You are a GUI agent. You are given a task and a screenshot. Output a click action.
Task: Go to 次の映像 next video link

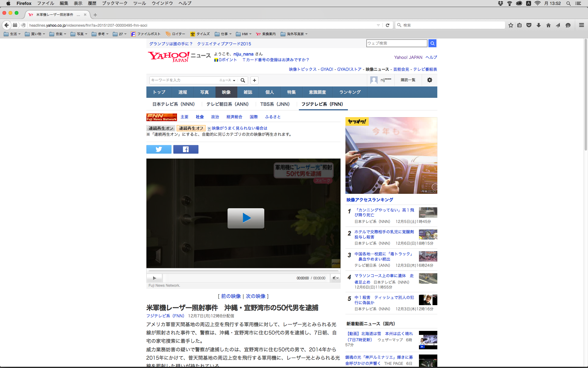pos(255,296)
